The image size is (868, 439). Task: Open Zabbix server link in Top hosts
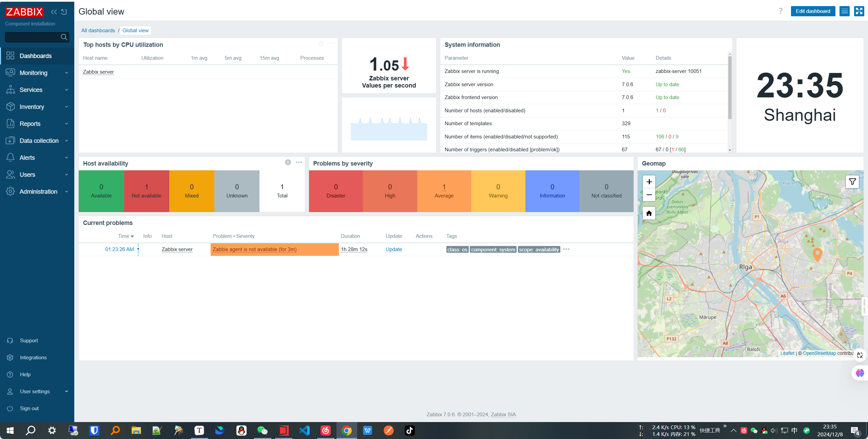(x=98, y=72)
